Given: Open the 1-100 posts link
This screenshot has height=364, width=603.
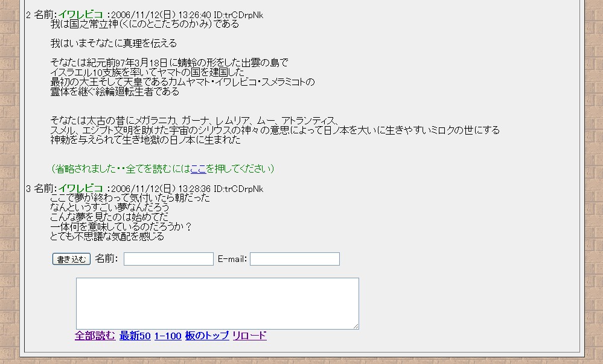Looking at the screenshot, I should pos(168,336).
